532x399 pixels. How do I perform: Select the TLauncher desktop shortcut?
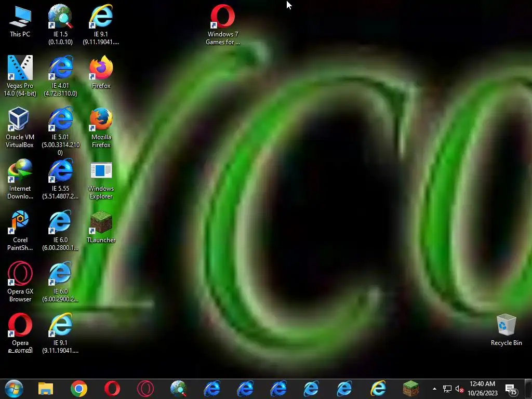[101, 227]
